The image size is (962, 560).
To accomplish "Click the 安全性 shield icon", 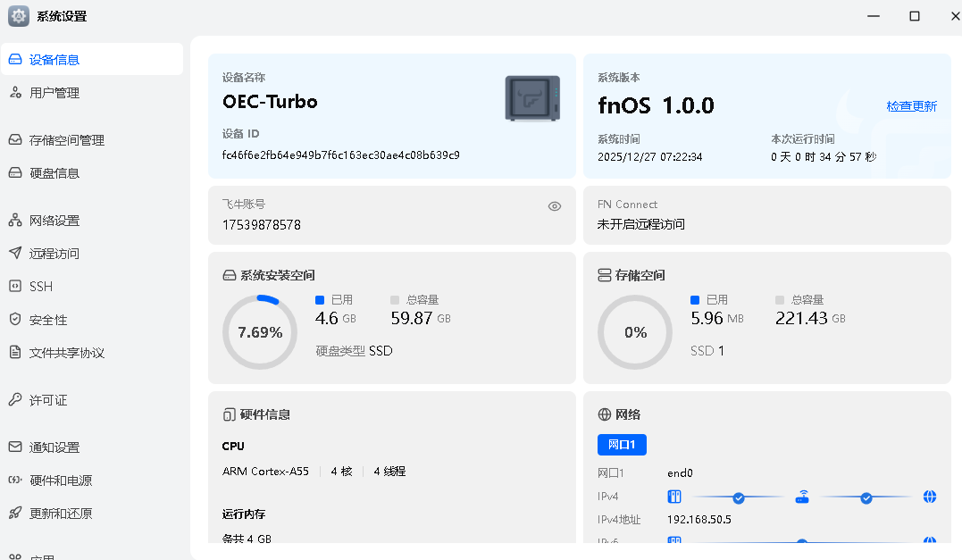I will pos(15,319).
